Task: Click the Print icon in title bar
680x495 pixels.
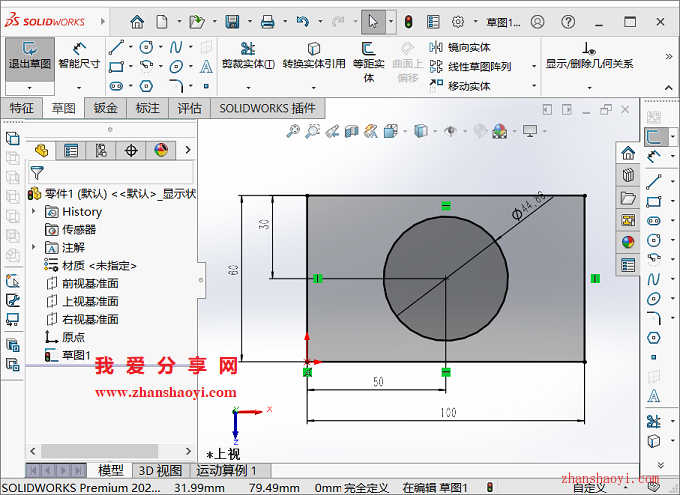Action: point(268,21)
